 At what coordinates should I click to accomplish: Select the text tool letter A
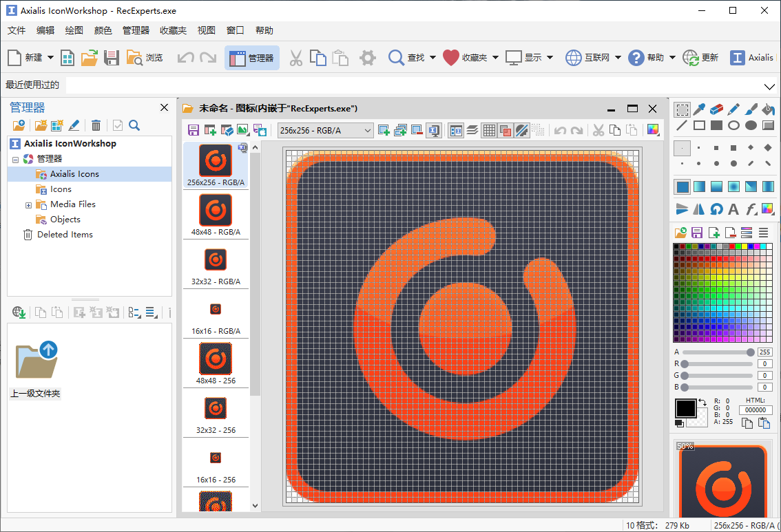[733, 209]
